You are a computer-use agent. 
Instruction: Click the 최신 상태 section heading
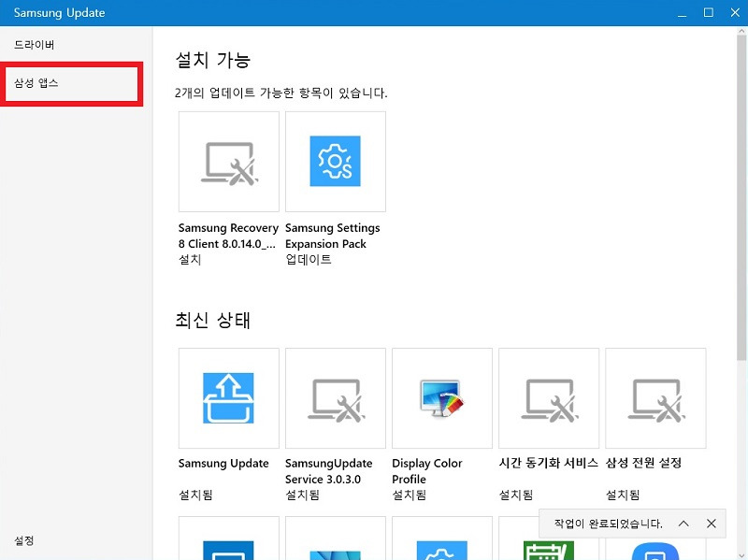click(213, 320)
